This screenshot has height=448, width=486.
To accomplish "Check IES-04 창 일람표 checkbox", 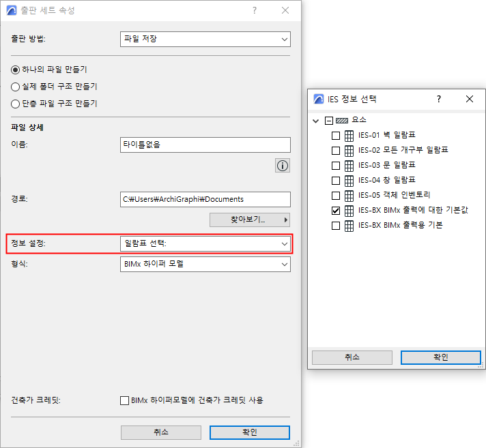I will point(336,181).
